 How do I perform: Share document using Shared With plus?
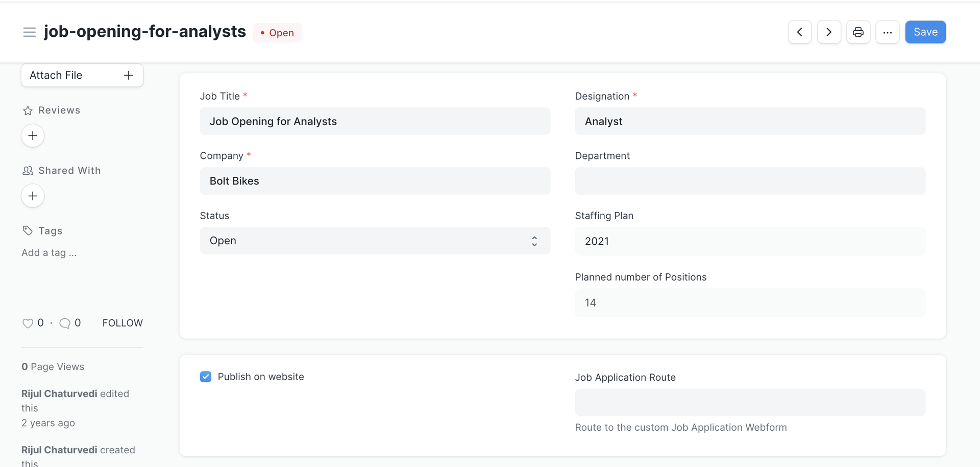coord(33,196)
